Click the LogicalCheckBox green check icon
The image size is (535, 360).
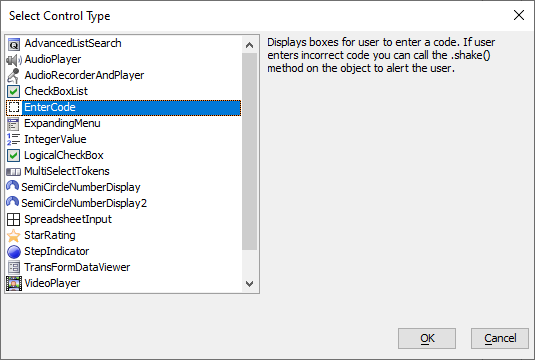[14, 156]
